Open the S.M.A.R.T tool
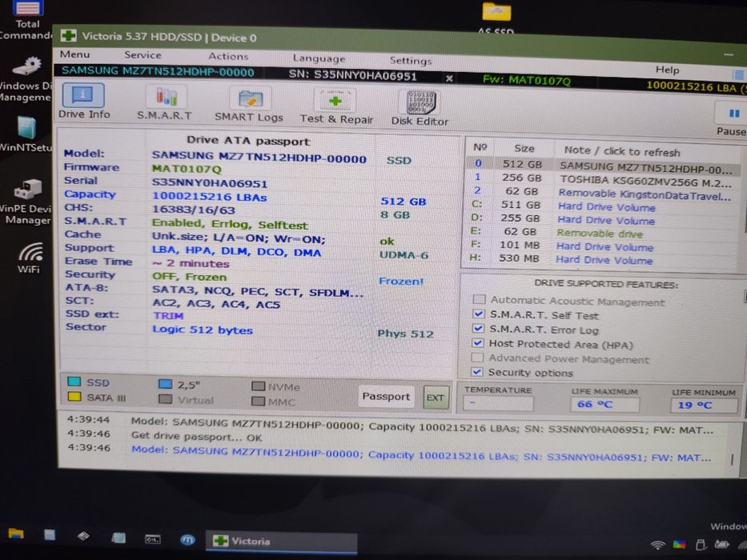Viewport: 747px width, 560px height. pyautogui.click(x=164, y=103)
